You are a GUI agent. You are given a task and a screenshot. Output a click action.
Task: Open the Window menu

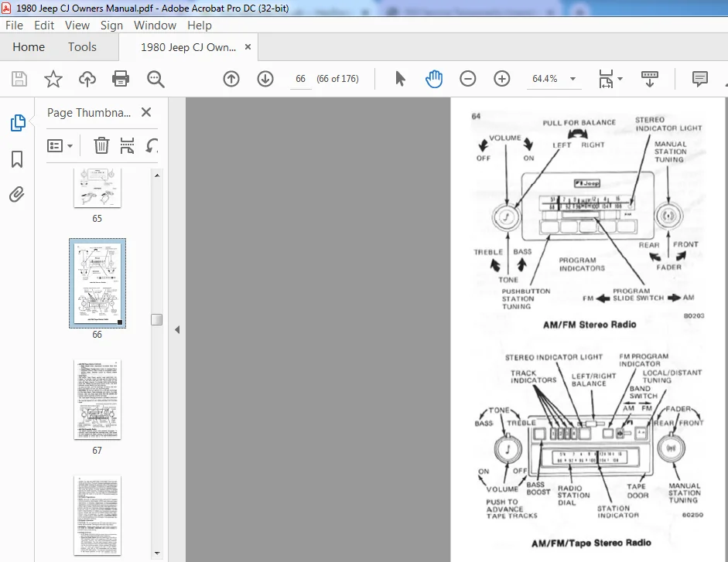click(155, 25)
